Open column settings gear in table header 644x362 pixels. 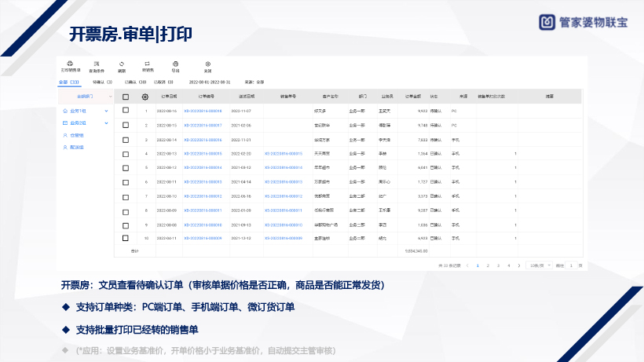pos(145,97)
